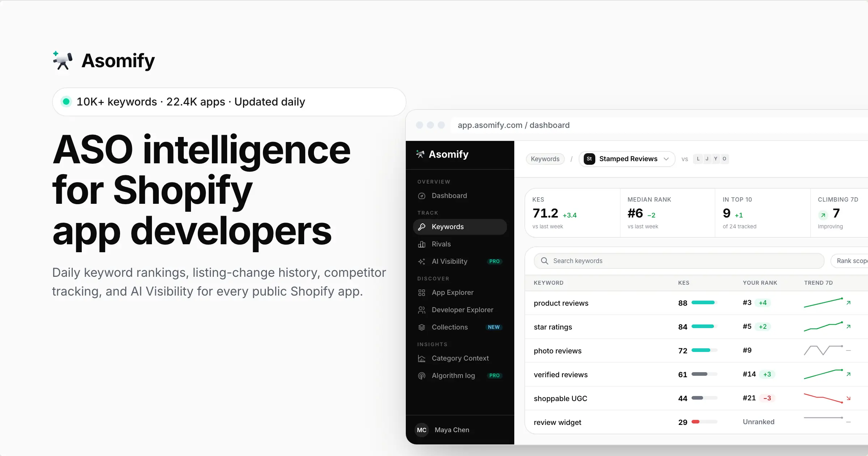The width and height of the screenshot is (868, 456).
Task: Open Algorithm log in the sidebar
Action: (460, 376)
